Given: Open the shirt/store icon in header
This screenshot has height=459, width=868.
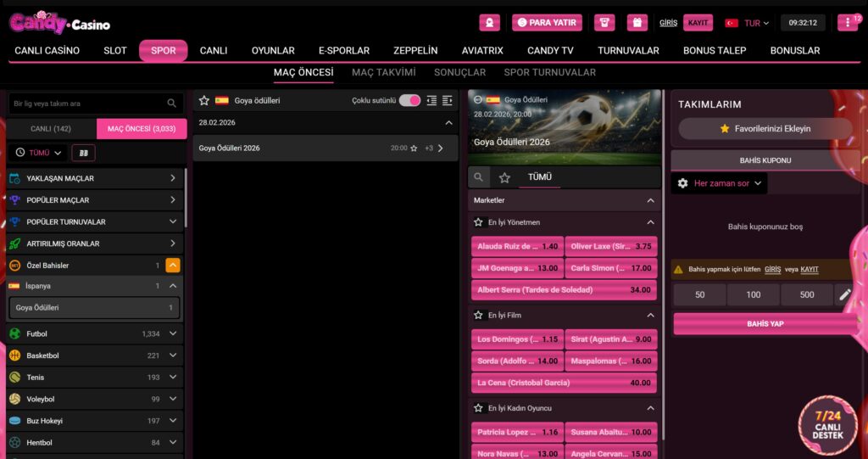Looking at the screenshot, I should [604, 23].
